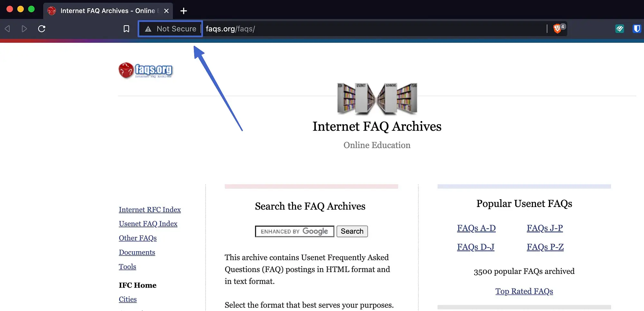The width and height of the screenshot is (644, 311).
Task: Open the FAQs P-Z link
Action: point(545,247)
